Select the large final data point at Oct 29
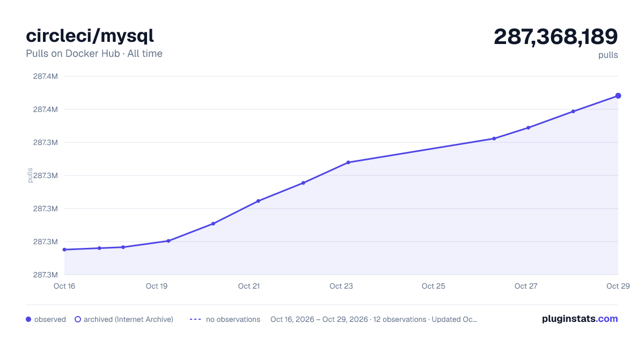Image resolution: width=644 pixels, height=338 pixels. (618, 96)
